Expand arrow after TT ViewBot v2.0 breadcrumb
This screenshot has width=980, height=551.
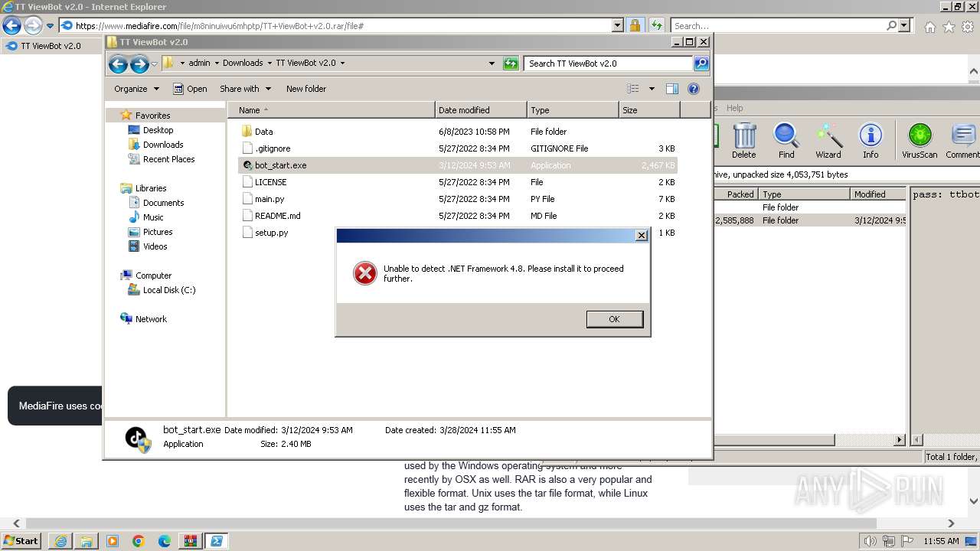342,63
